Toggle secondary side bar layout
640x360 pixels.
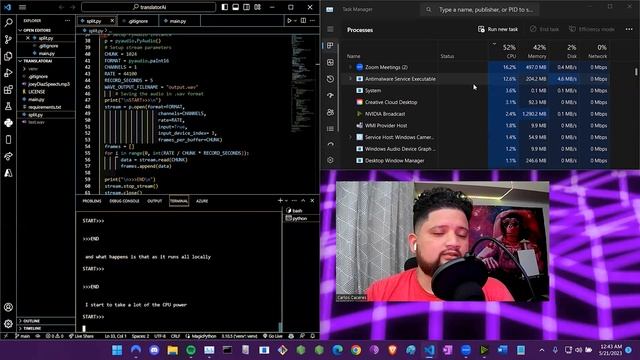tap(247, 7)
